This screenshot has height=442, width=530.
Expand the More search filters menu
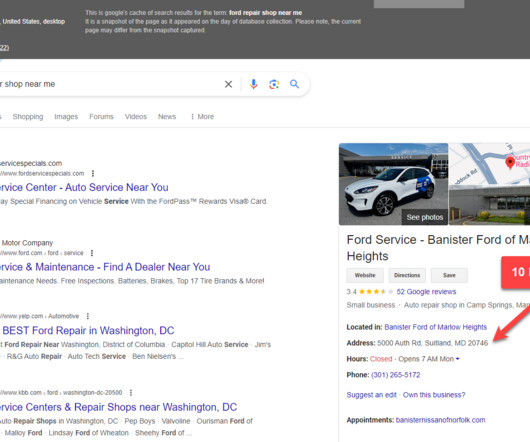coord(202,117)
